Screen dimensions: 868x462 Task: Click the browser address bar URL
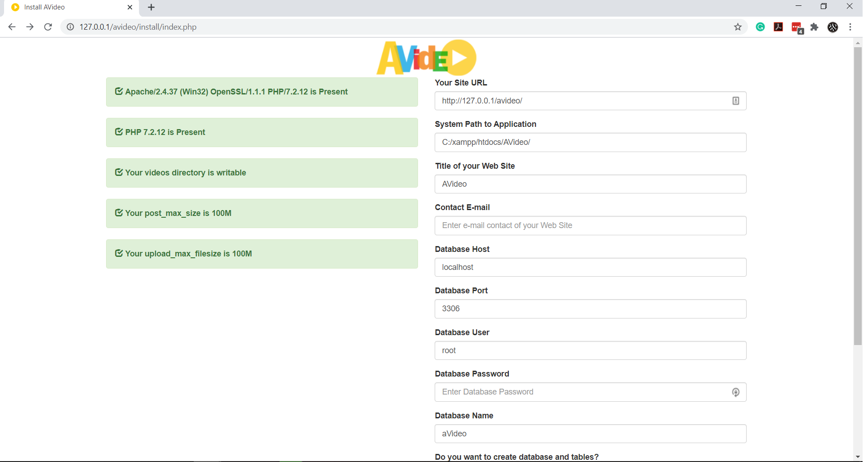click(x=138, y=27)
